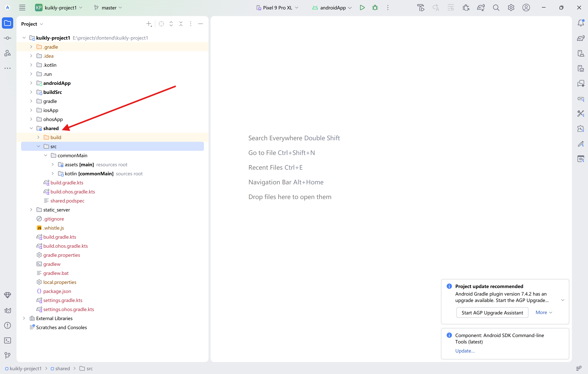Collapse the shared module folder
The image size is (588, 374).
click(x=31, y=128)
